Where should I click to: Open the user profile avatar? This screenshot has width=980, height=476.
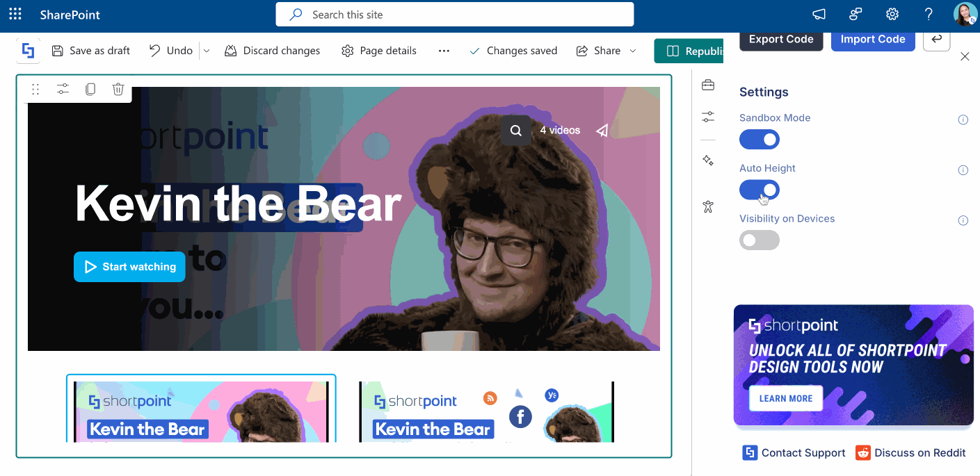(x=965, y=15)
